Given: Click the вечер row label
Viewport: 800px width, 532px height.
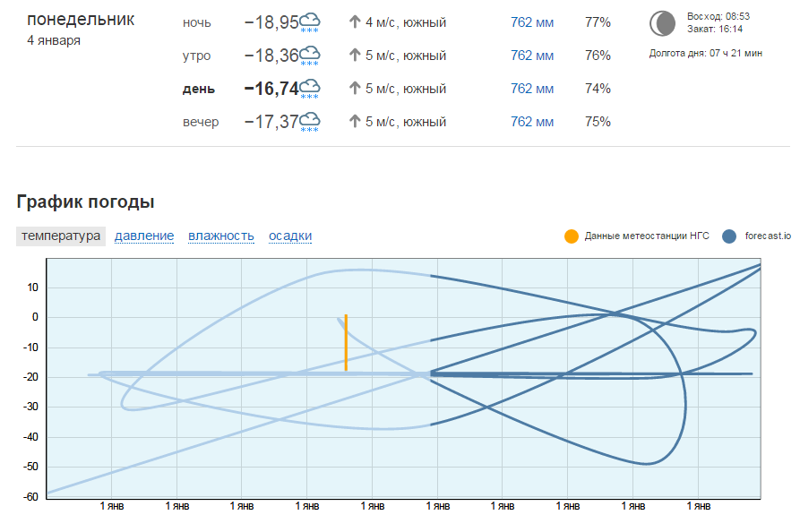Looking at the screenshot, I should (x=201, y=123).
